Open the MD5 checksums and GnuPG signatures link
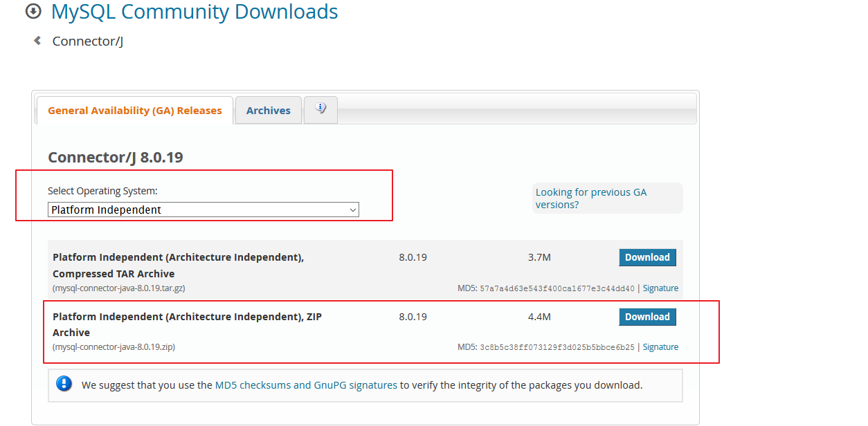The height and width of the screenshot is (426, 868). [x=306, y=385]
